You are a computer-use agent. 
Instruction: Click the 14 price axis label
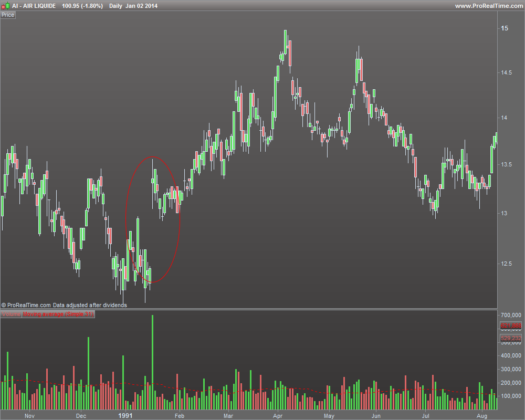point(504,118)
